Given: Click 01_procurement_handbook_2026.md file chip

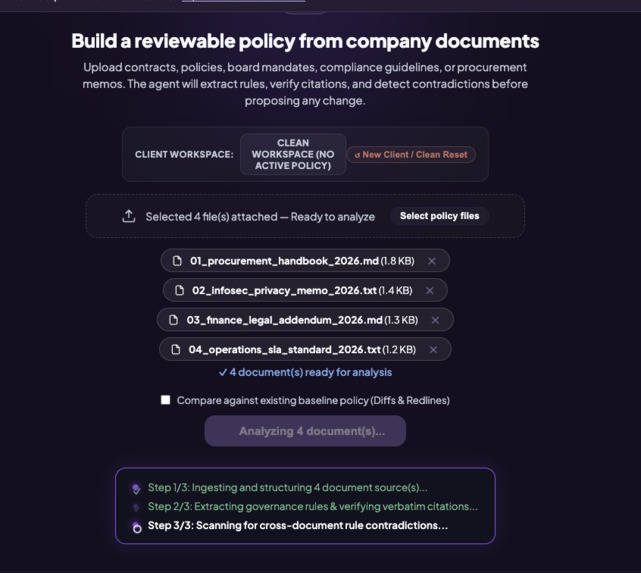Looking at the screenshot, I should click(x=305, y=261).
